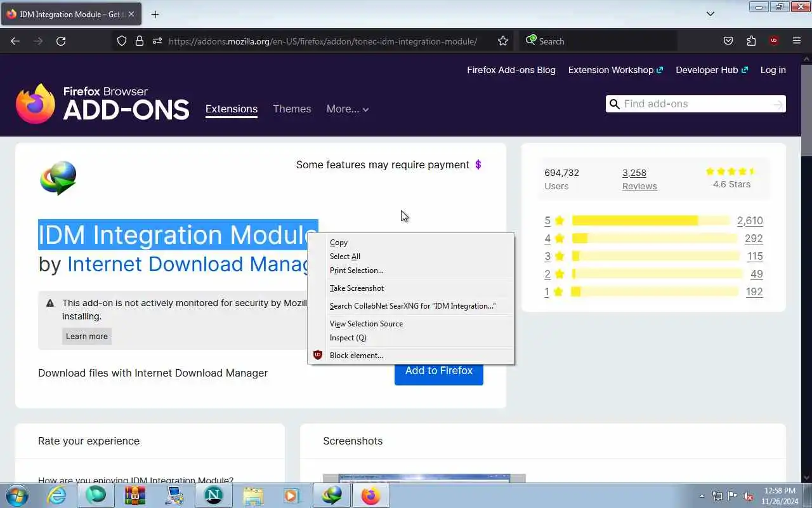This screenshot has width=812, height=508.
Task: Click the Firefox Add-ons logo
Action: tap(102, 104)
